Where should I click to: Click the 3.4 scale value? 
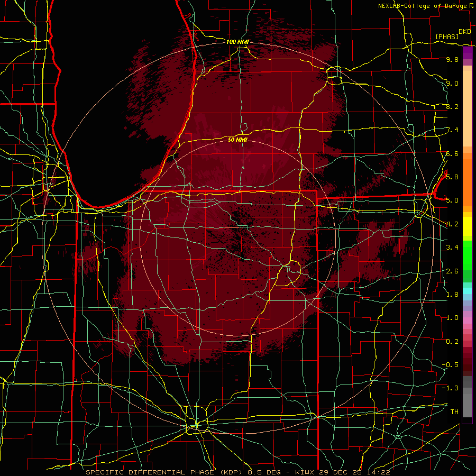point(452,248)
